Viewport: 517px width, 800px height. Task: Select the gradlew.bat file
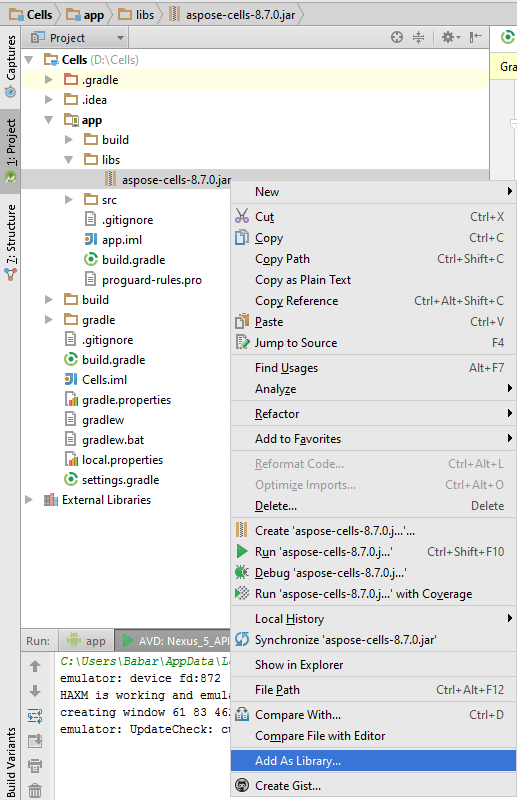coord(104,440)
